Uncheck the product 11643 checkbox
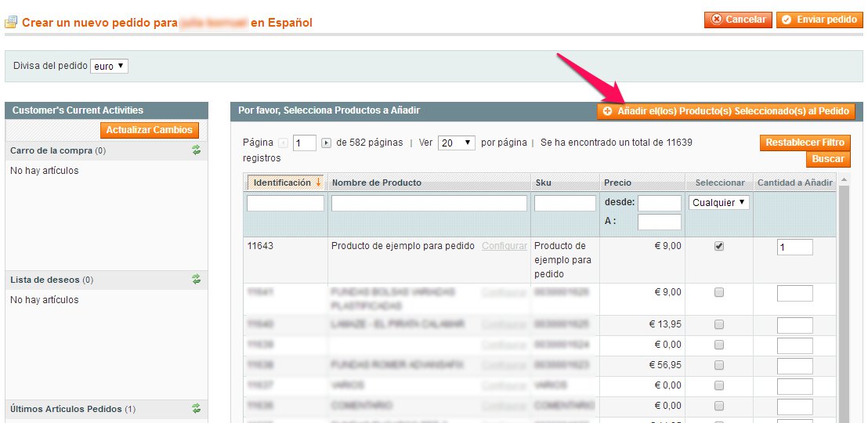This screenshot has height=423, width=868. coord(719,246)
